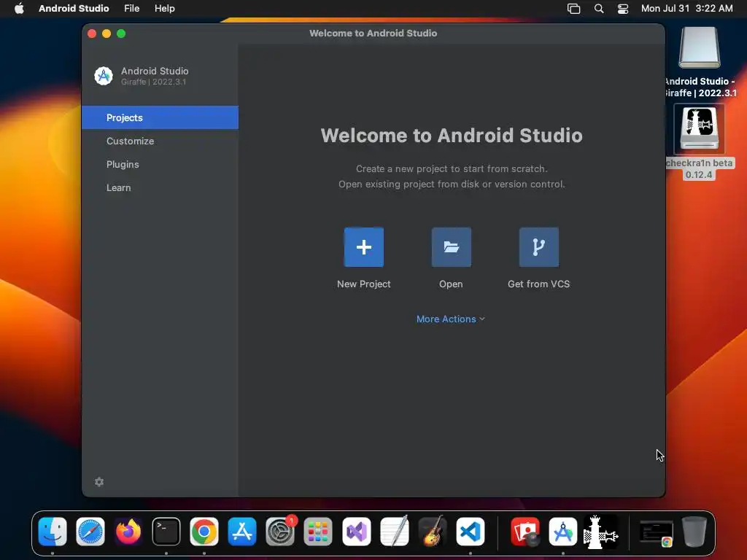Open Finder from the Dock

click(53, 532)
